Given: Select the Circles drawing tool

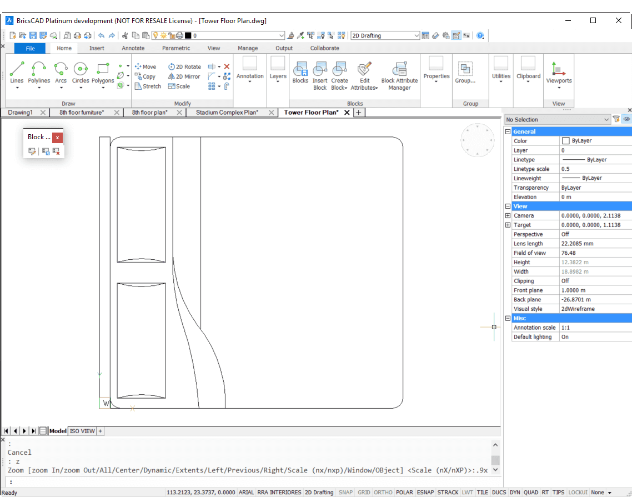Looking at the screenshot, I should click(x=80, y=69).
